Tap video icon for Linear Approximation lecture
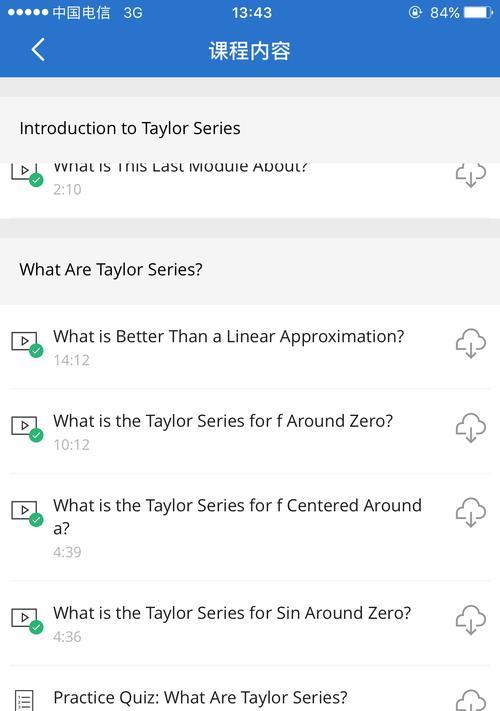This screenshot has width=500, height=711. pyautogui.click(x=24, y=341)
